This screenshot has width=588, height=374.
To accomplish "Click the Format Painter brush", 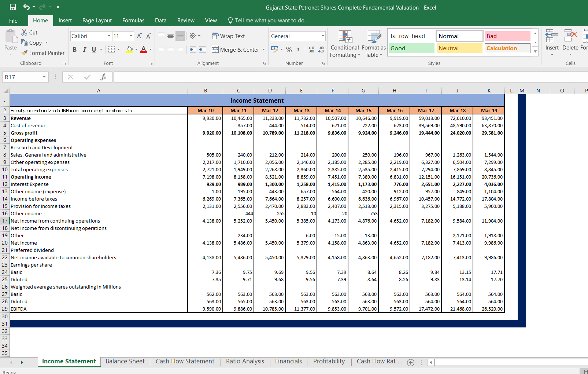I will [x=25, y=53].
